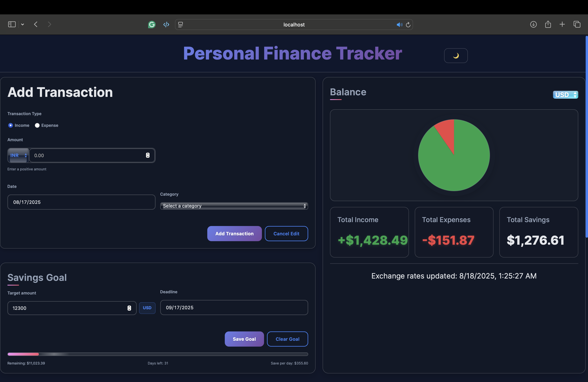The image size is (588, 382).
Task: Open the developer code extension icon
Action: [x=166, y=25]
